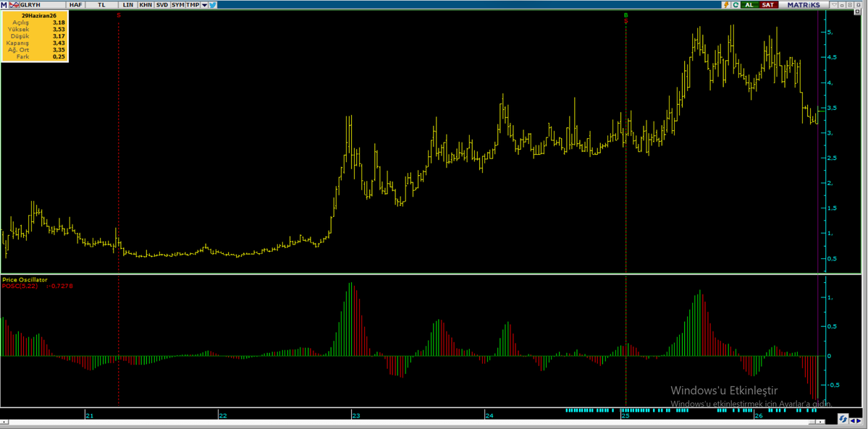Open the TMP template button

pos(192,4)
